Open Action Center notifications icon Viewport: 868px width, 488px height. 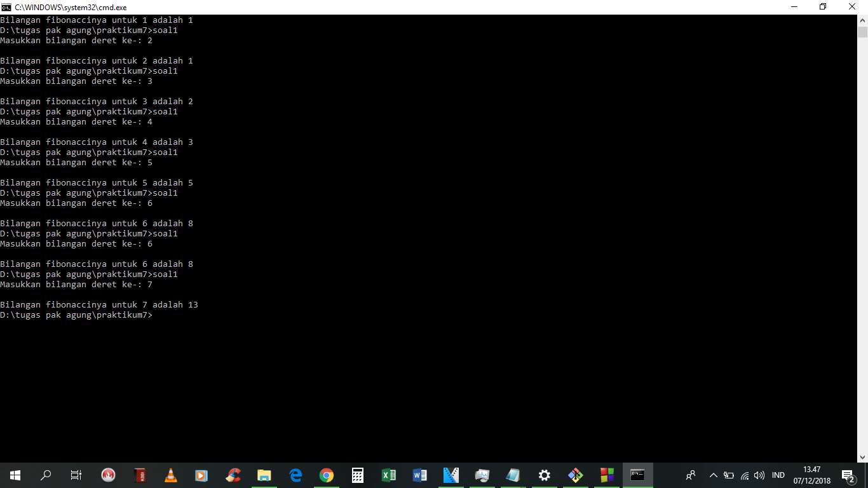pyautogui.click(x=848, y=475)
